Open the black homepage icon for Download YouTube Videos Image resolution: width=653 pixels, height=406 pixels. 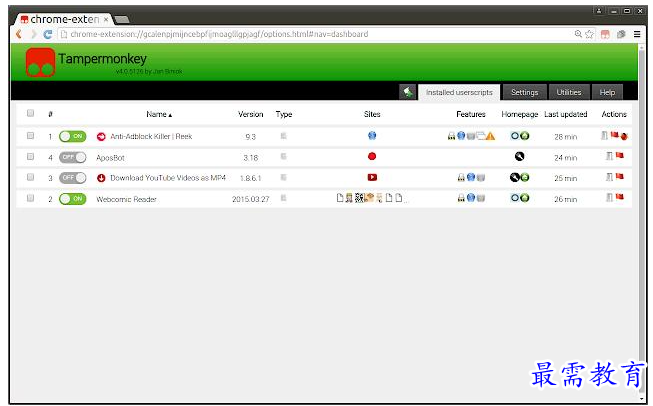tap(515, 178)
